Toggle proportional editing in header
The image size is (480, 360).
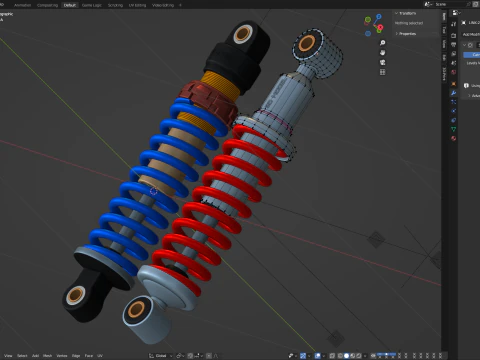(x=209, y=356)
